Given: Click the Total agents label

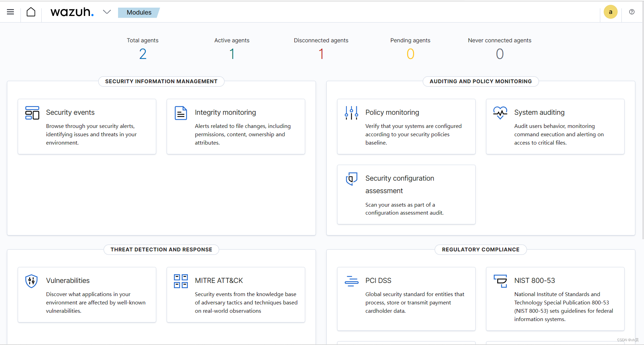Looking at the screenshot, I should click(x=143, y=40).
